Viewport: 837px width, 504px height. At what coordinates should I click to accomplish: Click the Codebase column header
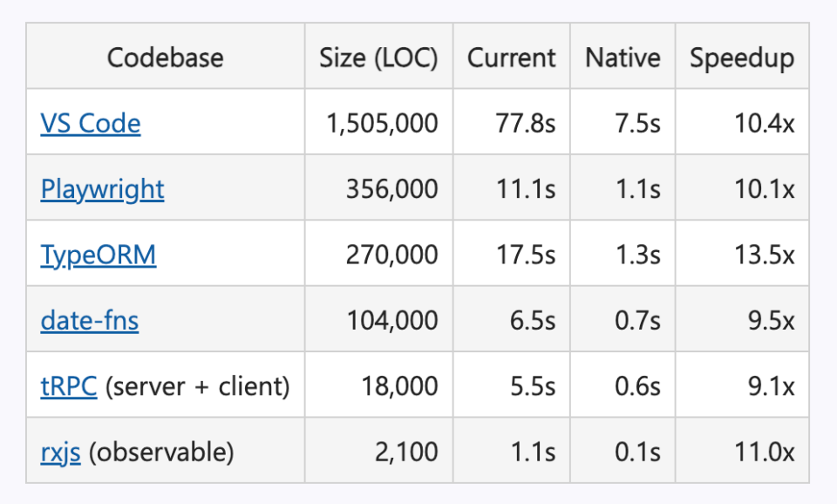[165, 58]
